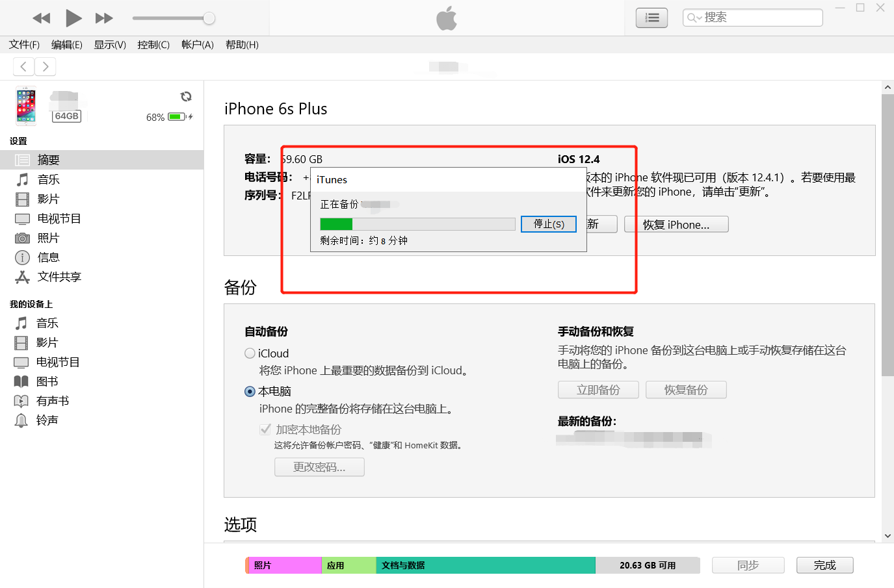The width and height of the screenshot is (894, 588).
Task: Click the fast forward next button
Action: pyautogui.click(x=104, y=18)
